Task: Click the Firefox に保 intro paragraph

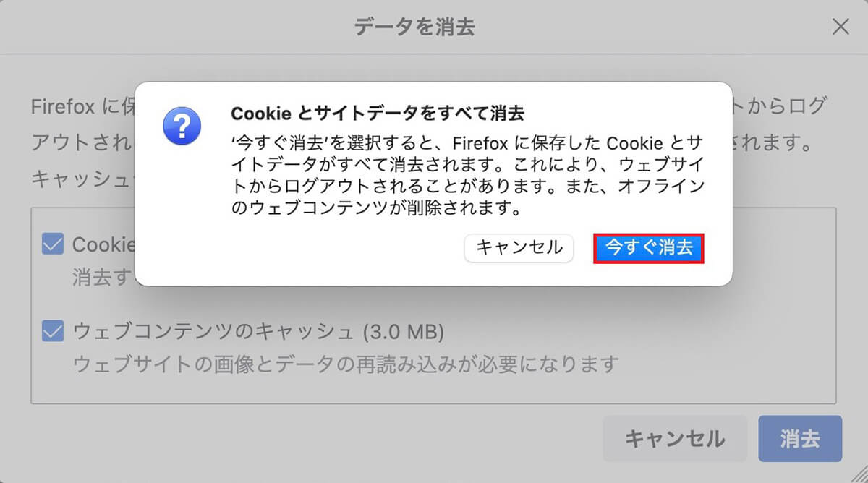Action: (82, 107)
